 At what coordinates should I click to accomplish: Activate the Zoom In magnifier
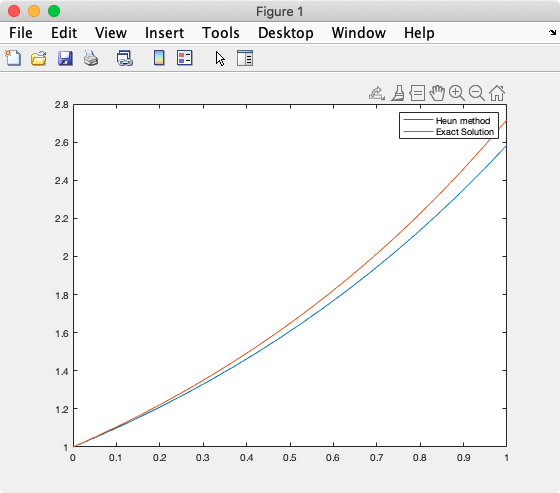point(457,93)
